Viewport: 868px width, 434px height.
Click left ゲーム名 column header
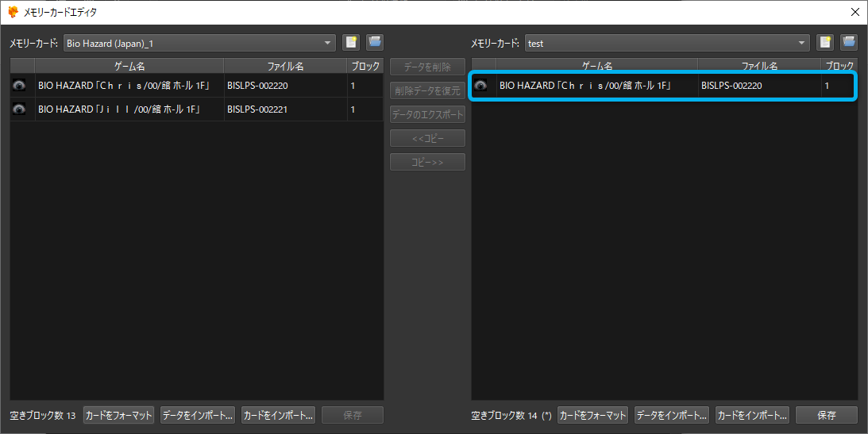(x=129, y=66)
